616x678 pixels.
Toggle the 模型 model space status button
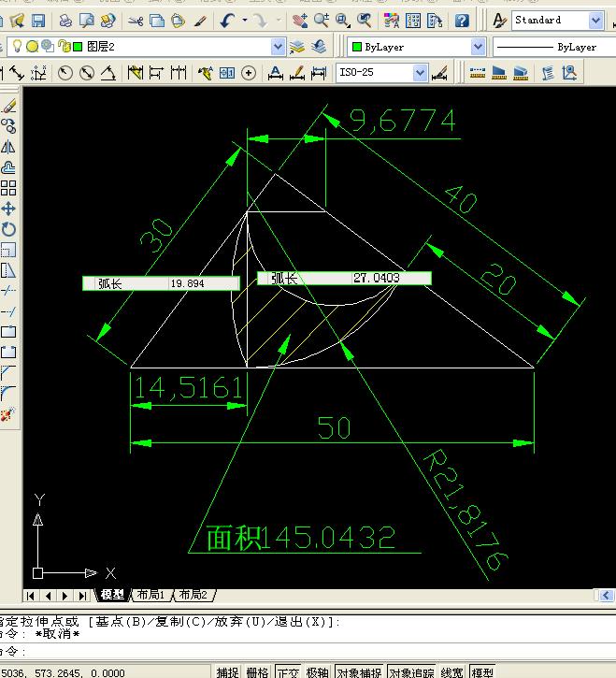pos(482,672)
